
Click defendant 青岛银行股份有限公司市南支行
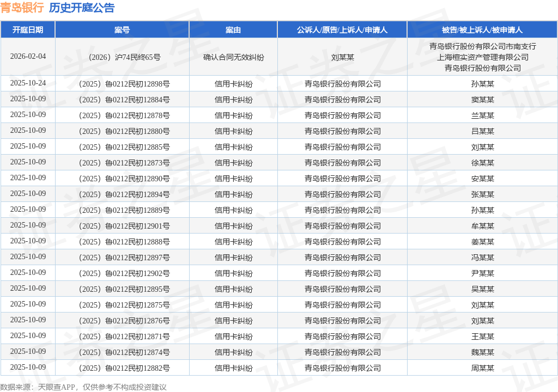point(483,46)
